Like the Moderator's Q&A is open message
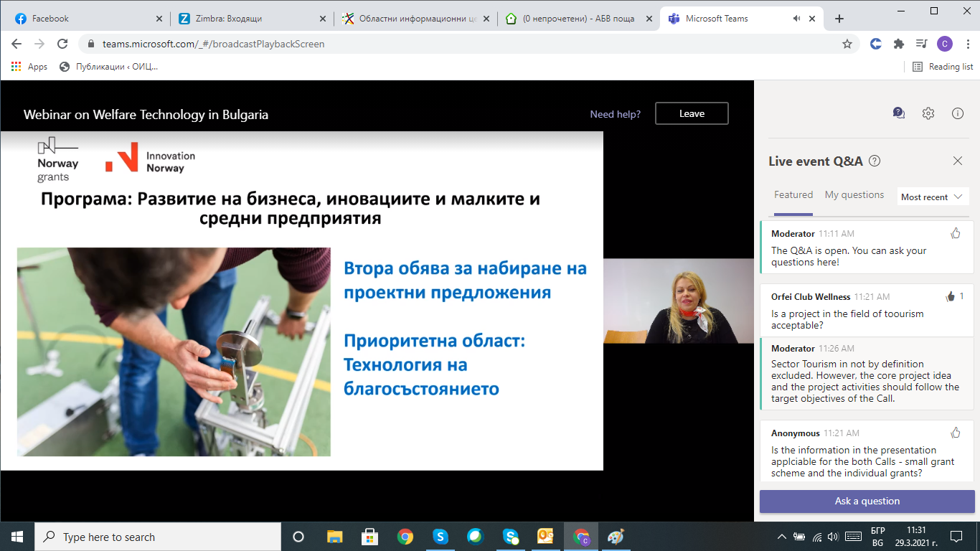The width and height of the screenshot is (980, 551). click(956, 232)
